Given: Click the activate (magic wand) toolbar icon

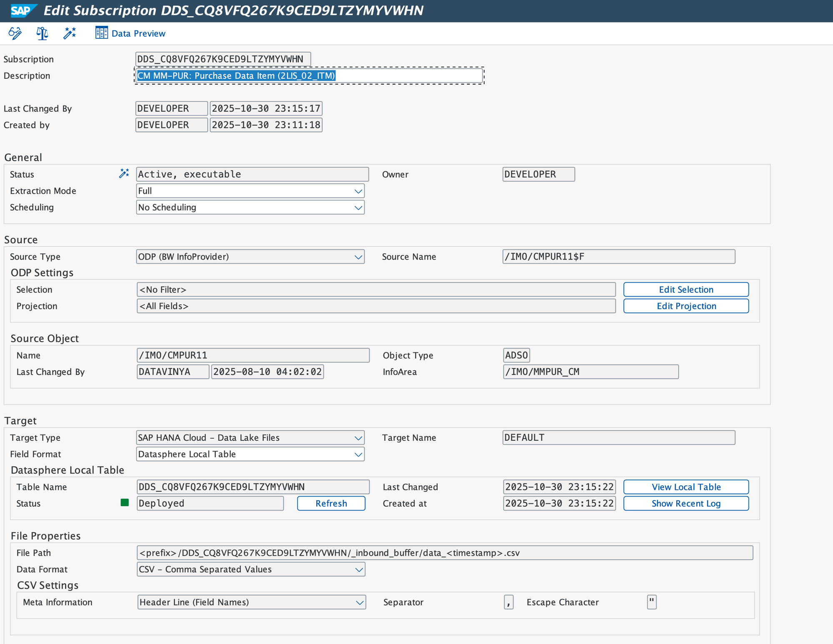Looking at the screenshot, I should coord(70,33).
